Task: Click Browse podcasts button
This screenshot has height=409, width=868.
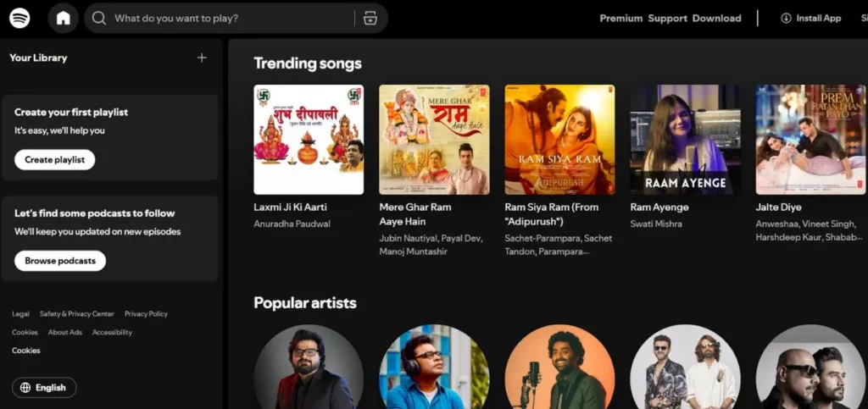Action: point(60,260)
